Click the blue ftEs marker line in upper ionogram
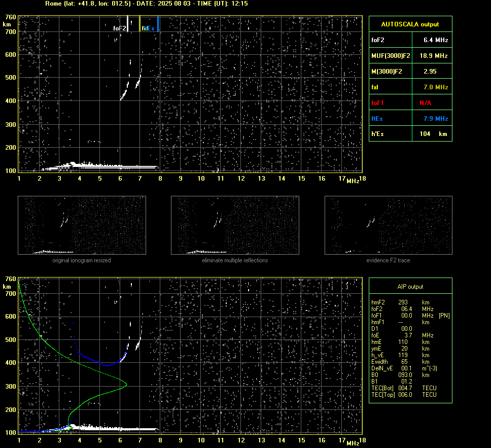The image size is (491, 448). point(158,23)
